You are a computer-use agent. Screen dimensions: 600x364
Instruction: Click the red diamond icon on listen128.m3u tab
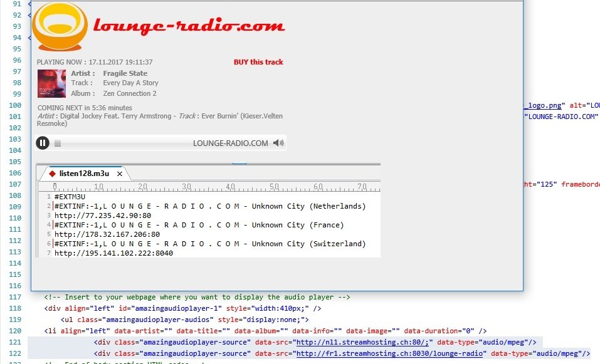tap(51, 174)
